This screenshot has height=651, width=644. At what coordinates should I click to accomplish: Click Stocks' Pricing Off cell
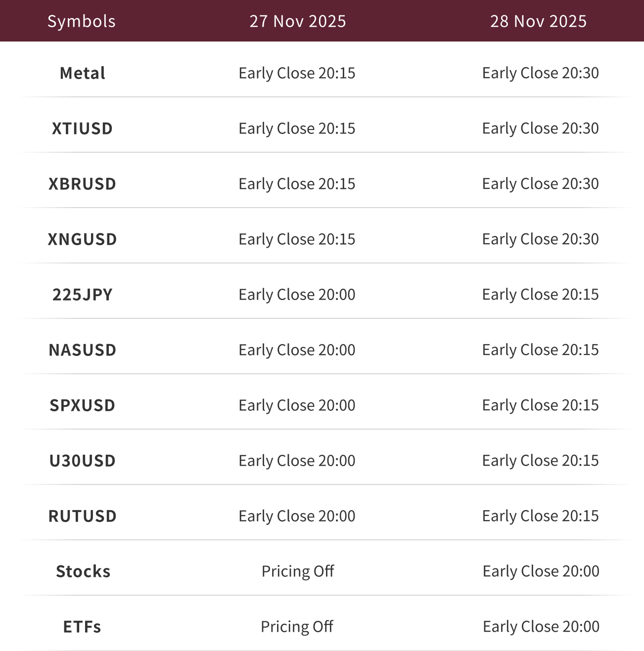[x=298, y=571]
